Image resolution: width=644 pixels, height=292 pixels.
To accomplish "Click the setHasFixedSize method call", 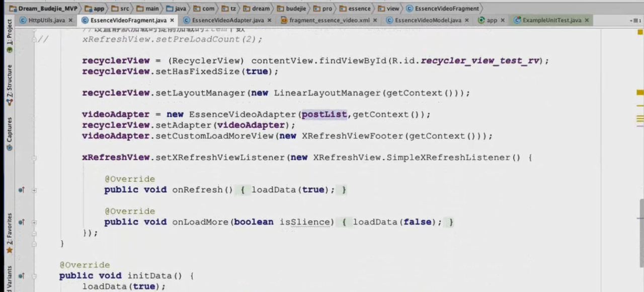I will point(198,71).
